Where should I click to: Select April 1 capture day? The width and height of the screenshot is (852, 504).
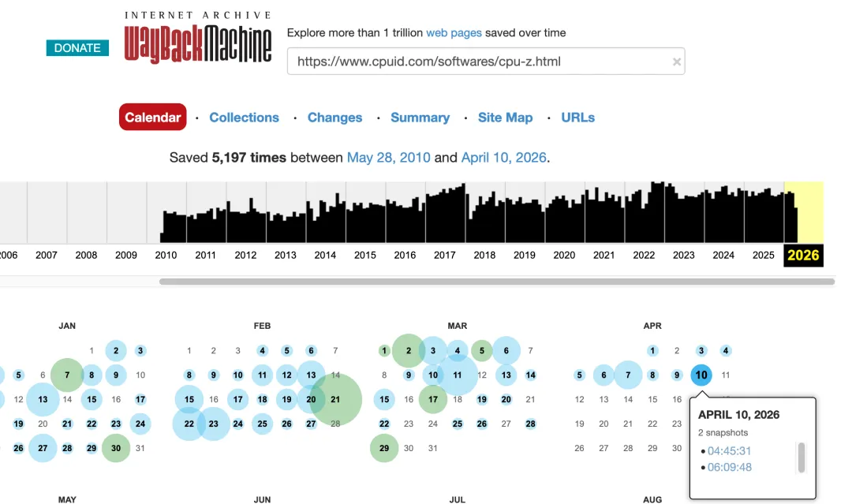click(652, 350)
